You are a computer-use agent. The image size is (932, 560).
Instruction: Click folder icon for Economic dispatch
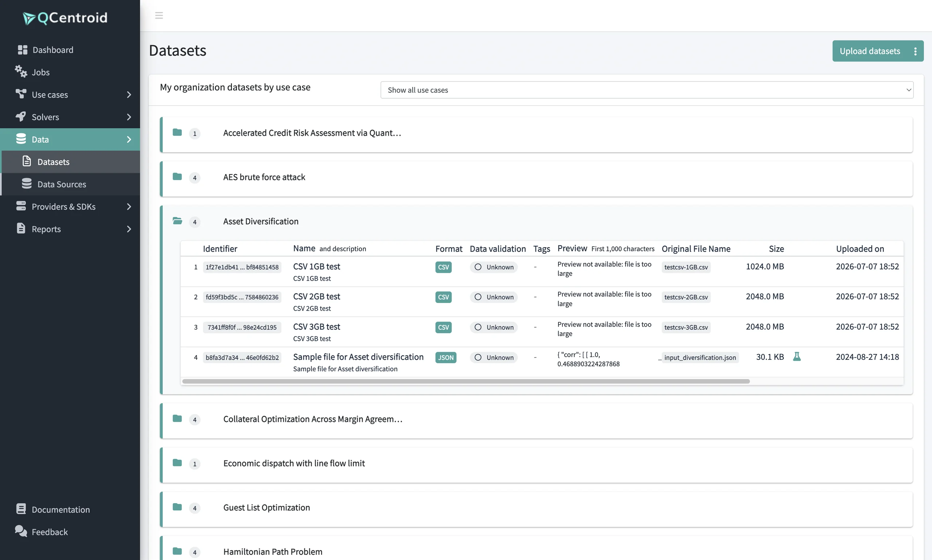pyautogui.click(x=177, y=463)
